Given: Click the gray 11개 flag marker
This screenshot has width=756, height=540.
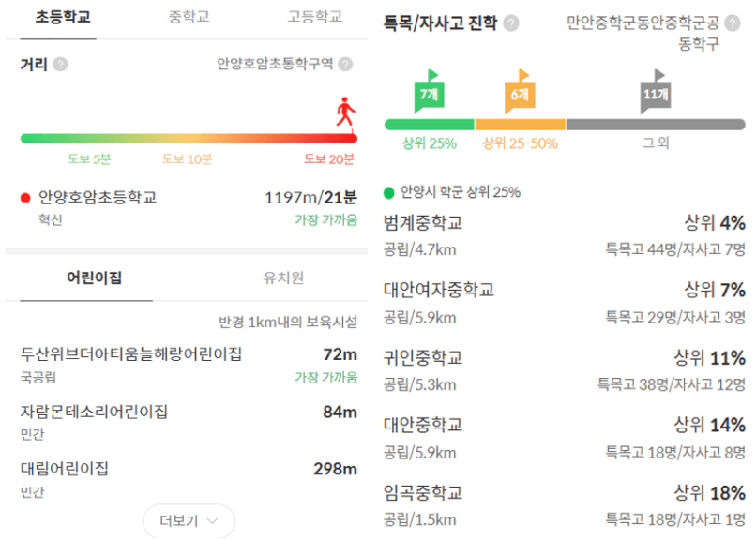Looking at the screenshot, I should (656, 94).
